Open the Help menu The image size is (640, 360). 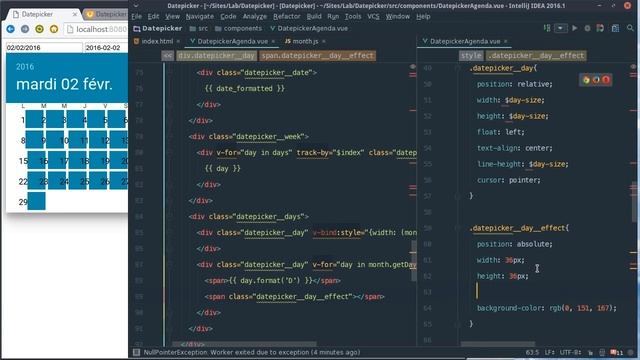(x=423, y=17)
